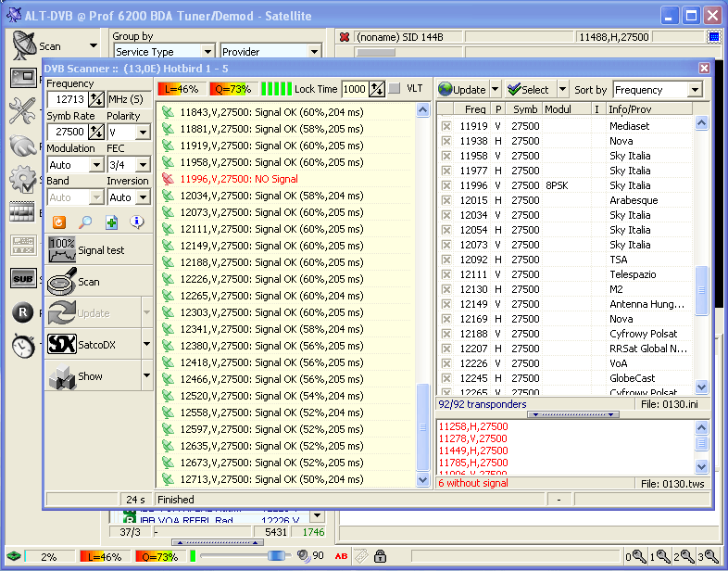Screen dimensions: 728x571
Task: Open the Polarity dropdown
Action: (143, 132)
